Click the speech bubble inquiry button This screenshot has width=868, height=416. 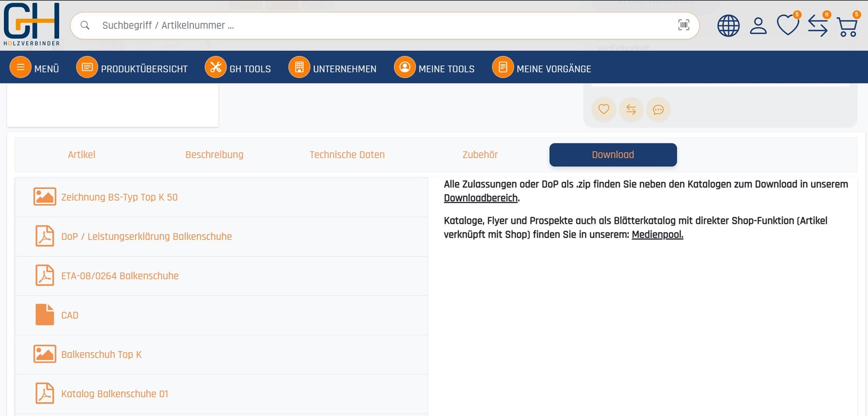tap(658, 110)
